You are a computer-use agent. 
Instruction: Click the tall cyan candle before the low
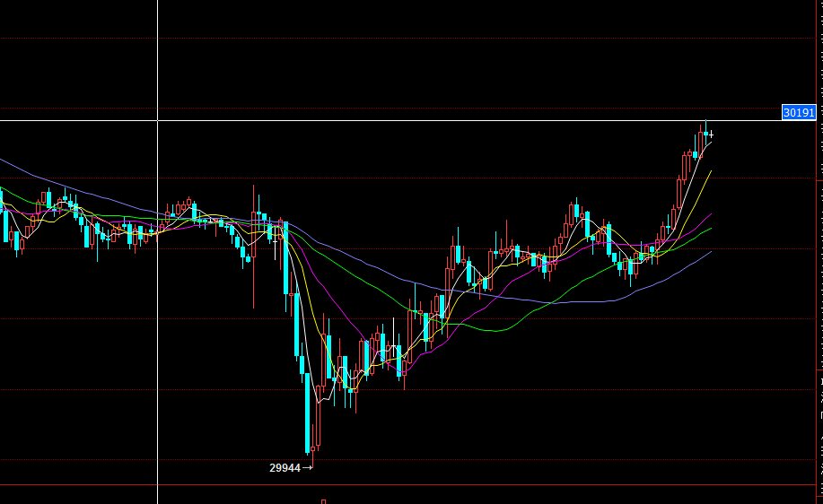(308, 413)
